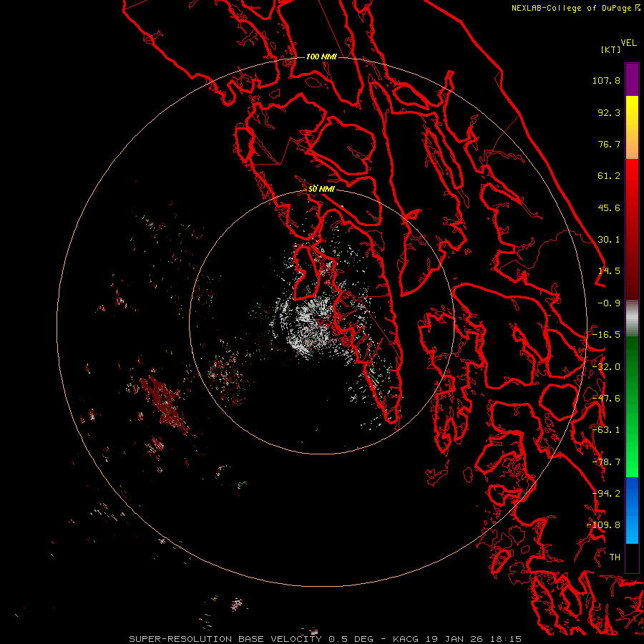Click the 45.6 legend value
Screen dimensions: 644x644
tap(609, 208)
